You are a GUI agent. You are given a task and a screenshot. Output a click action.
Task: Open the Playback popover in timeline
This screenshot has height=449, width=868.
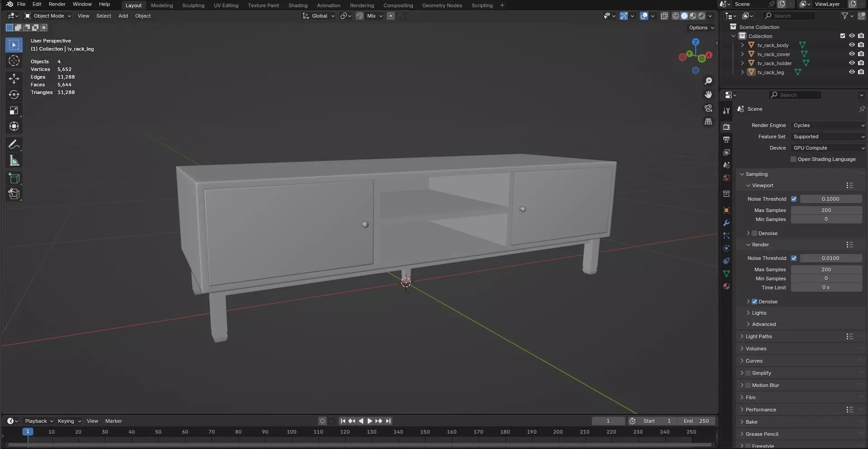point(38,421)
